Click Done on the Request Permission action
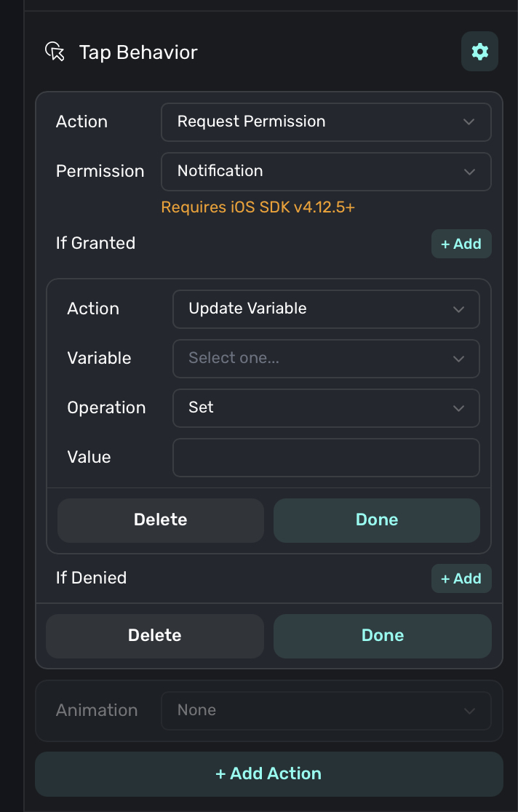Image resolution: width=518 pixels, height=812 pixels. click(x=382, y=635)
